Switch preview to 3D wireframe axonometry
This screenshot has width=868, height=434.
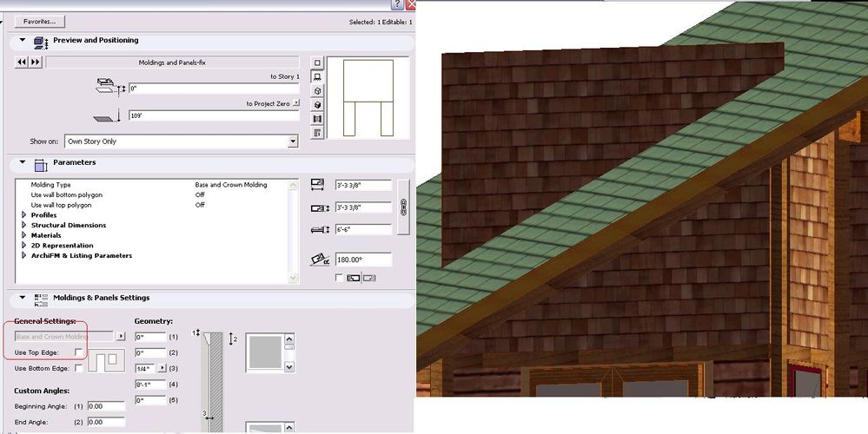click(x=317, y=90)
